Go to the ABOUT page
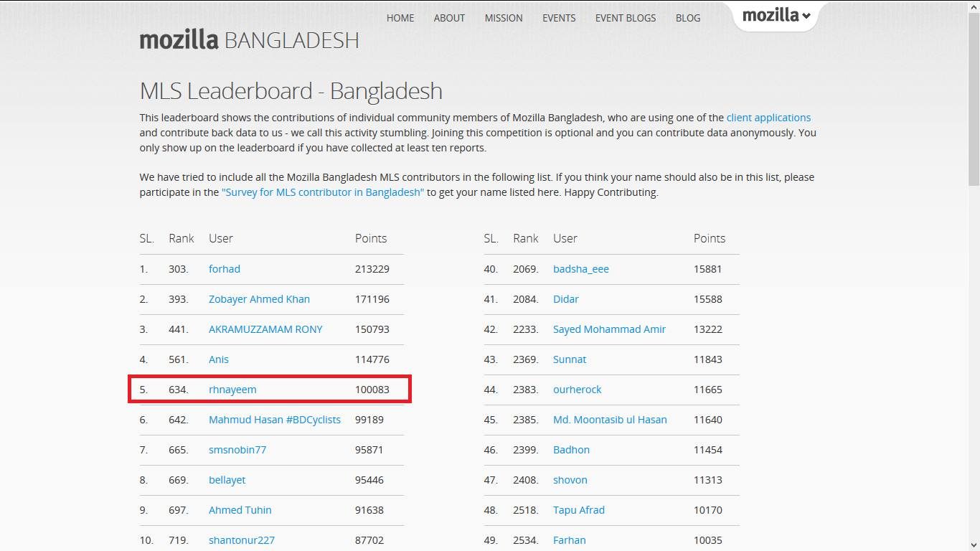 coord(449,18)
